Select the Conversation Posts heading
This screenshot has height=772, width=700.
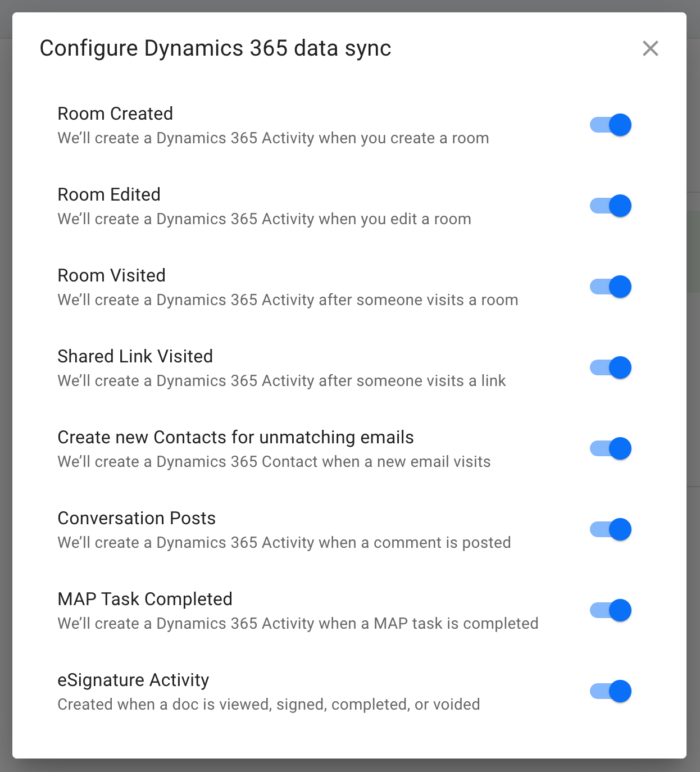pyautogui.click(x=137, y=518)
